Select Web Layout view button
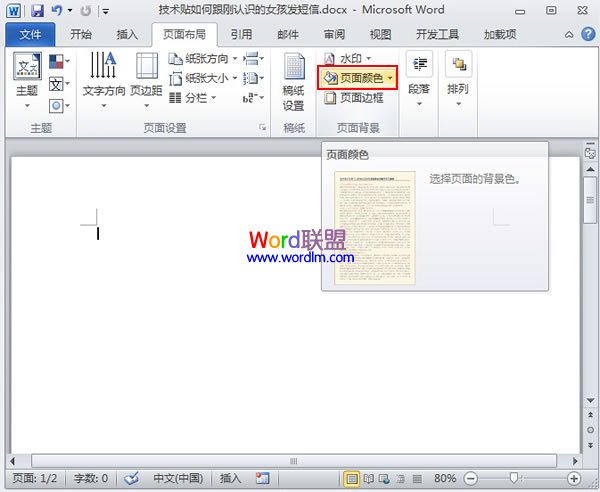Viewport: 600px width, 492px height. coord(384,478)
